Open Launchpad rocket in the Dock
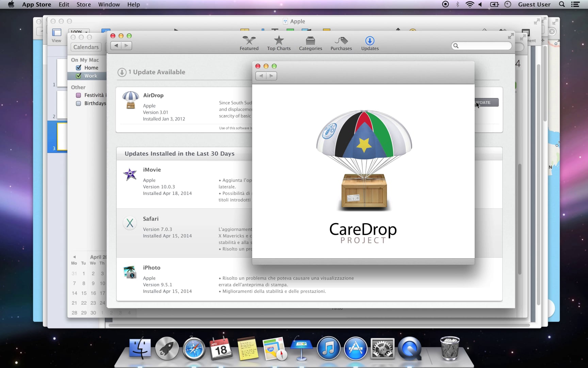 point(167,348)
